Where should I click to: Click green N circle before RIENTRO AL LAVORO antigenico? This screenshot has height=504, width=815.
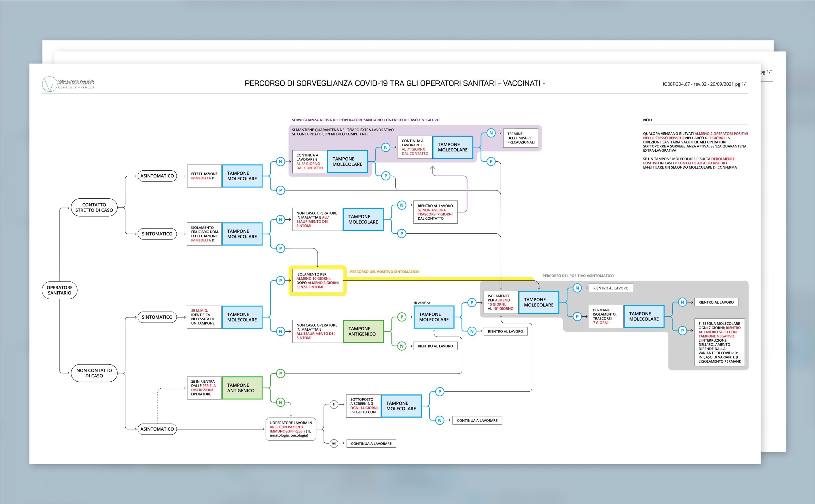point(402,346)
